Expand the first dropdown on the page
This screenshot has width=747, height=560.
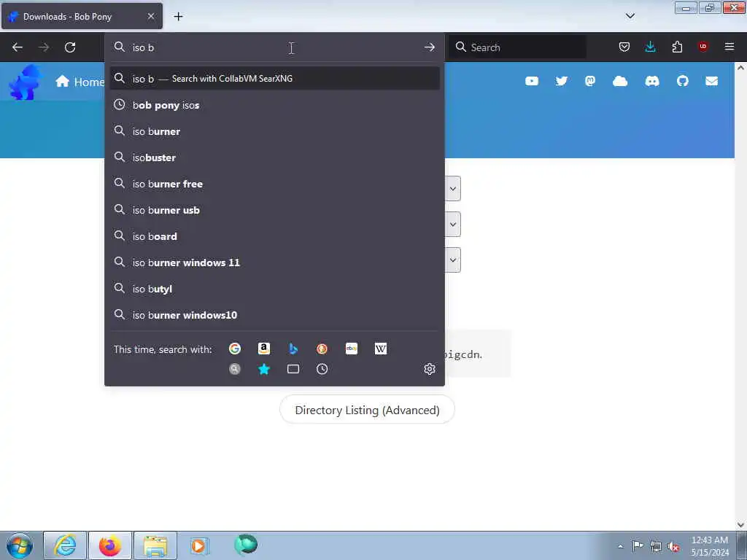452,189
